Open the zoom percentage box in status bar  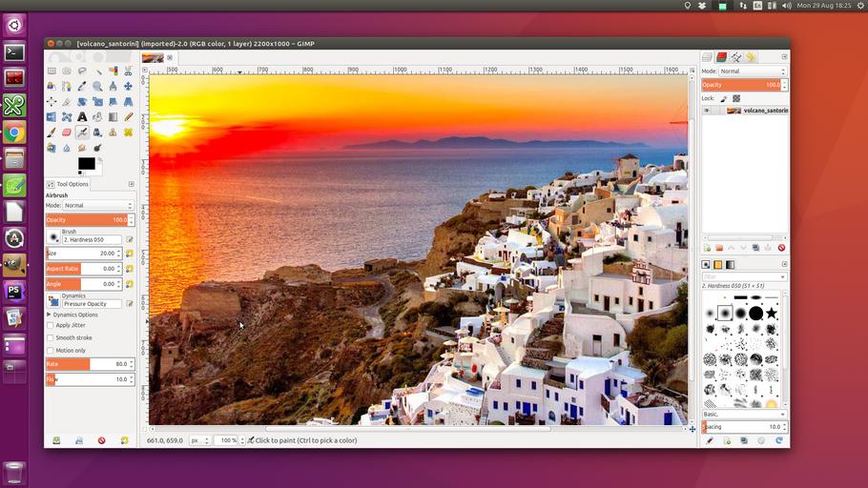coord(226,440)
